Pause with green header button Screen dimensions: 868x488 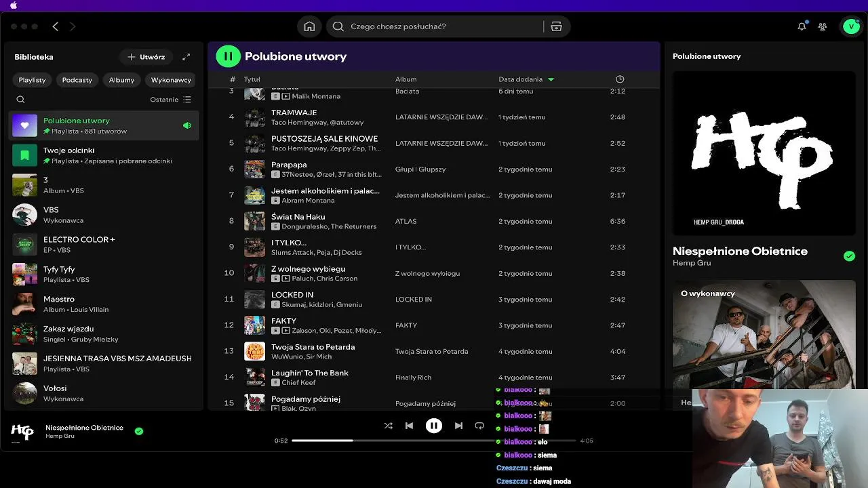pos(228,56)
